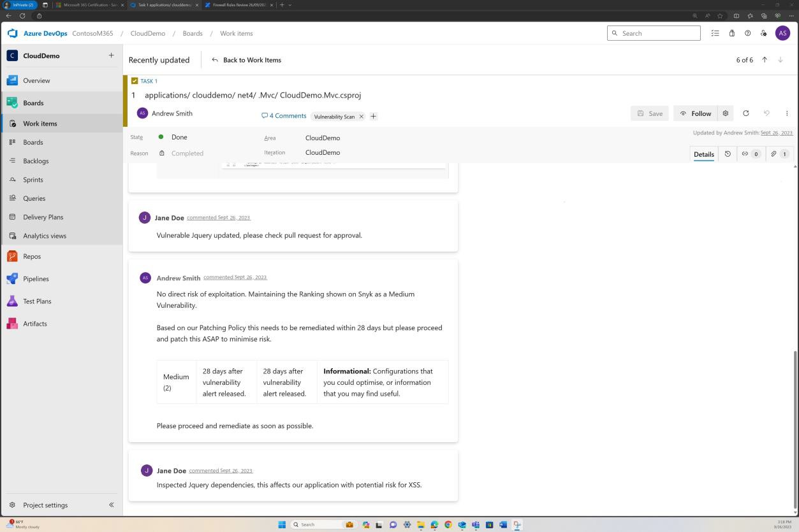This screenshot has height=532, width=799.
Task: View work item history via clock icon
Action: pos(728,154)
